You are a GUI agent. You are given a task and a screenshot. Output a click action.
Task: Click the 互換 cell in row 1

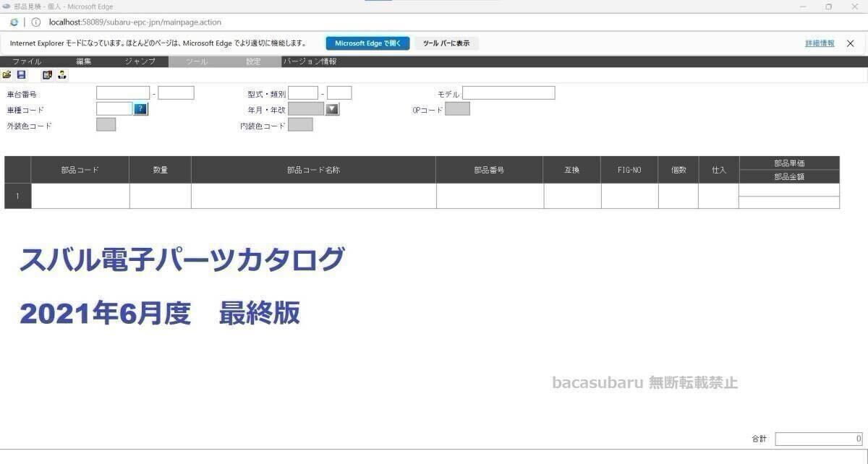pyautogui.click(x=572, y=196)
